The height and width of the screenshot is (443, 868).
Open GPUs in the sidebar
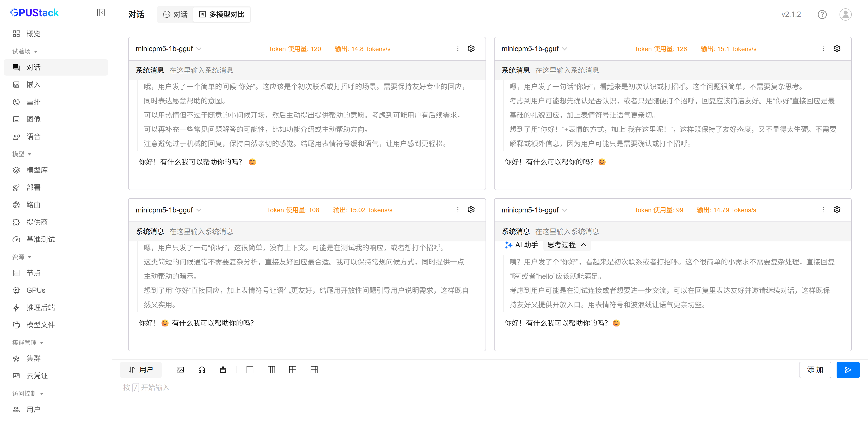(x=56, y=290)
